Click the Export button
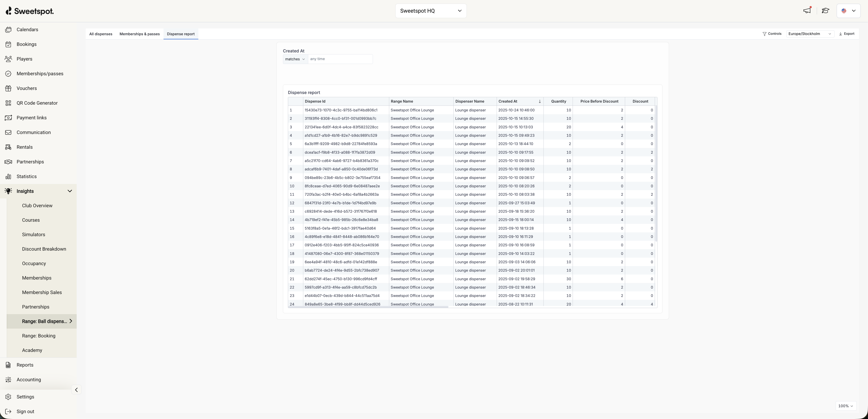 [847, 34]
